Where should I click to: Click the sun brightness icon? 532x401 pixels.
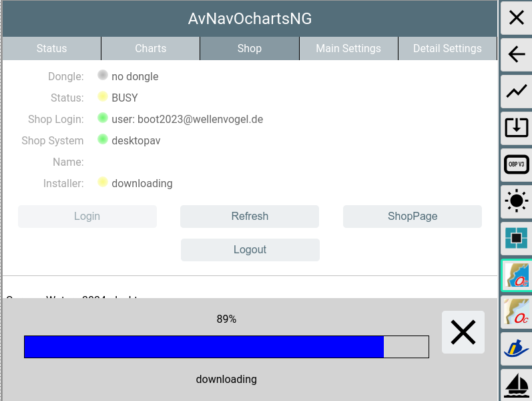(517, 200)
